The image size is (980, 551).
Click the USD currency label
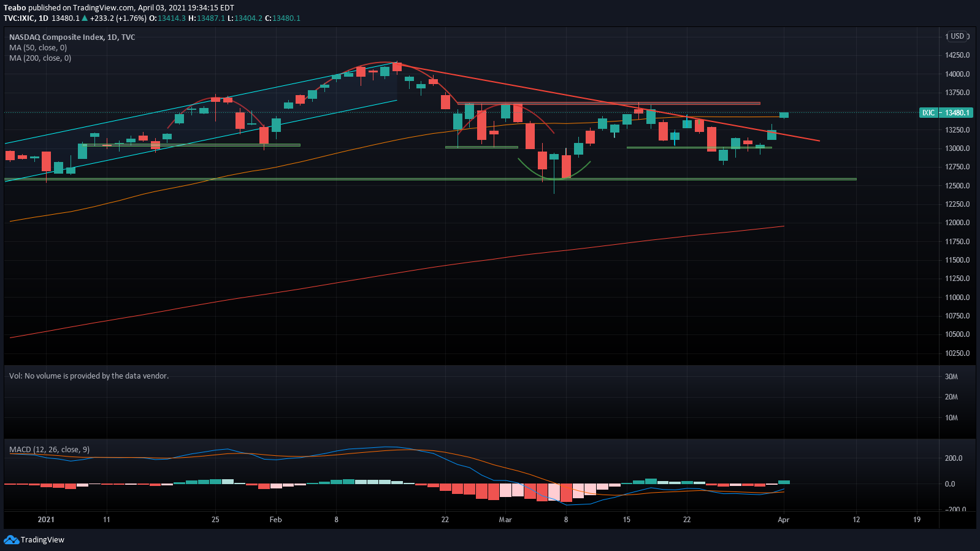957,36
